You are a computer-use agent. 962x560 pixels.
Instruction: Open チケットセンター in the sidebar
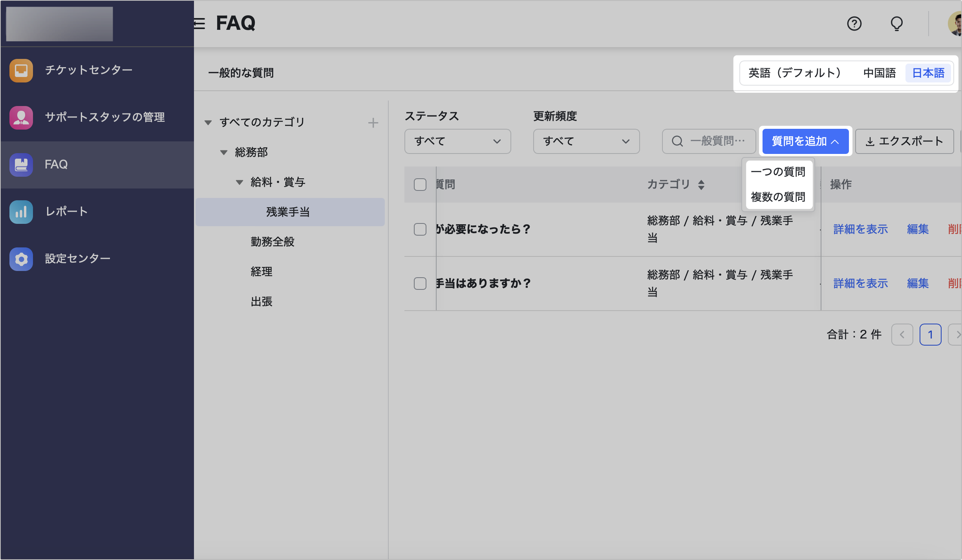[x=89, y=70]
